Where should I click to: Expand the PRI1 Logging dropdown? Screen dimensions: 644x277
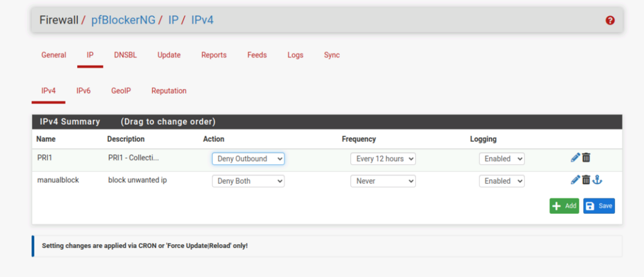[x=502, y=158]
